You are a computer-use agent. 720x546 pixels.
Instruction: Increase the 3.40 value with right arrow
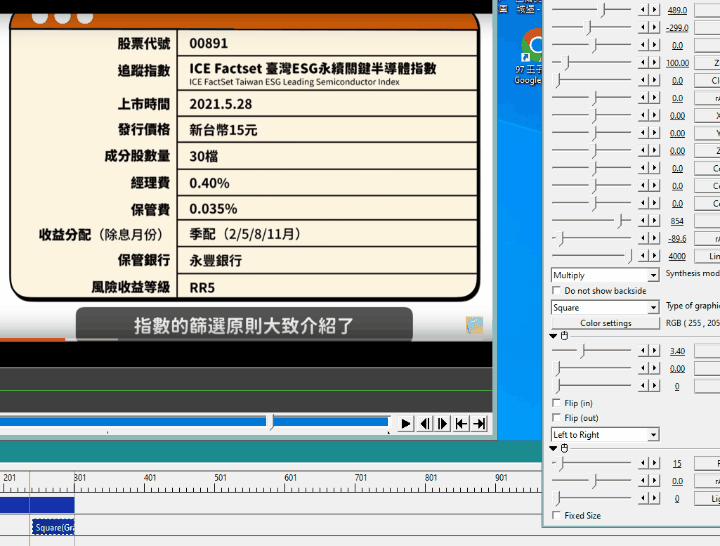pyautogui.click(x=655, y=351)
